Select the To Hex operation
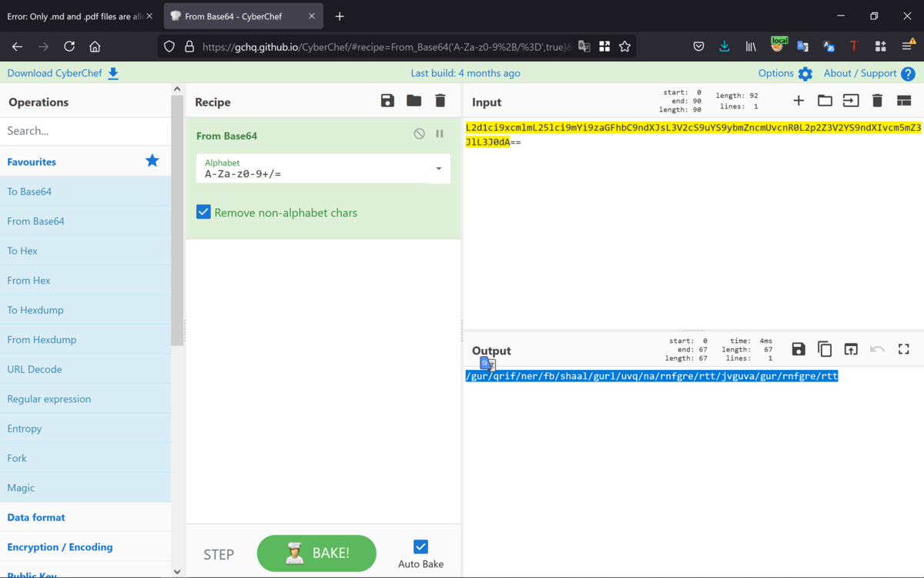 [85, 250]
